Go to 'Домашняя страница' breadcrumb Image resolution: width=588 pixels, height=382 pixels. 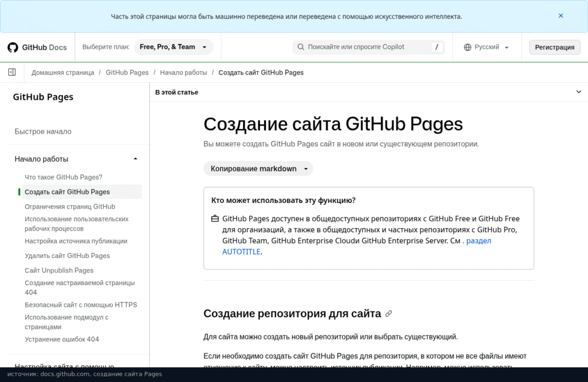click(x=63, y=72)
